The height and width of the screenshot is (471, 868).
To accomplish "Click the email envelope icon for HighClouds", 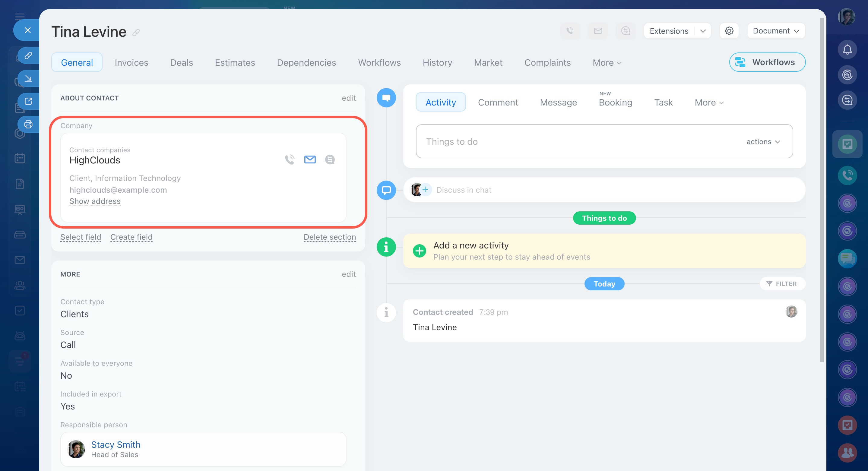I will (x=310, y=159).
